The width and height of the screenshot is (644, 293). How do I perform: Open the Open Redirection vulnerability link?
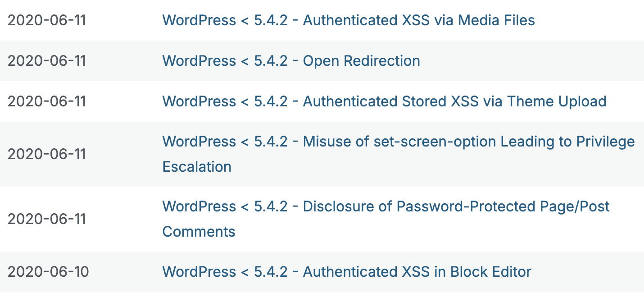[x=290, y=61]
